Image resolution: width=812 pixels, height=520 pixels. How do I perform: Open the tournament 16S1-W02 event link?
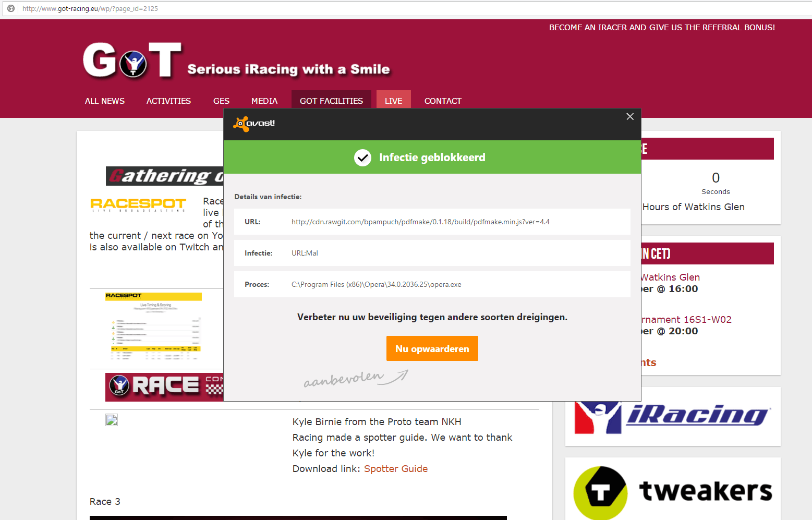point(686,320)
